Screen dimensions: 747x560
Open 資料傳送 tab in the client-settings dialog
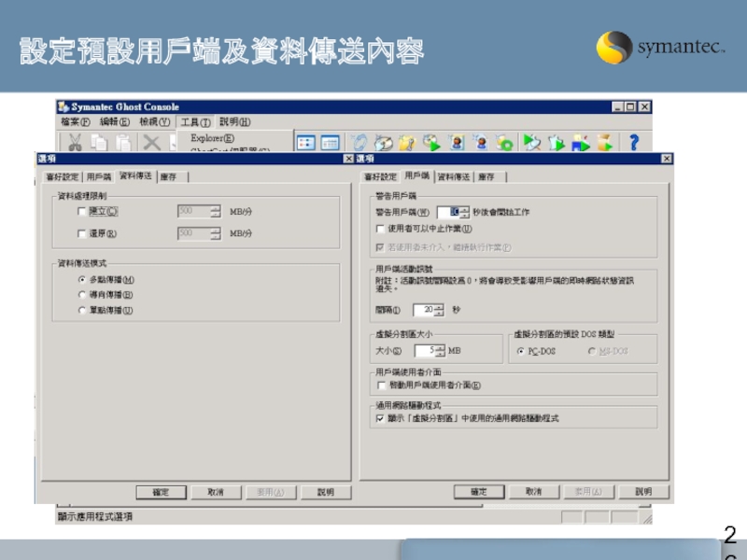[x=454, y=177]
